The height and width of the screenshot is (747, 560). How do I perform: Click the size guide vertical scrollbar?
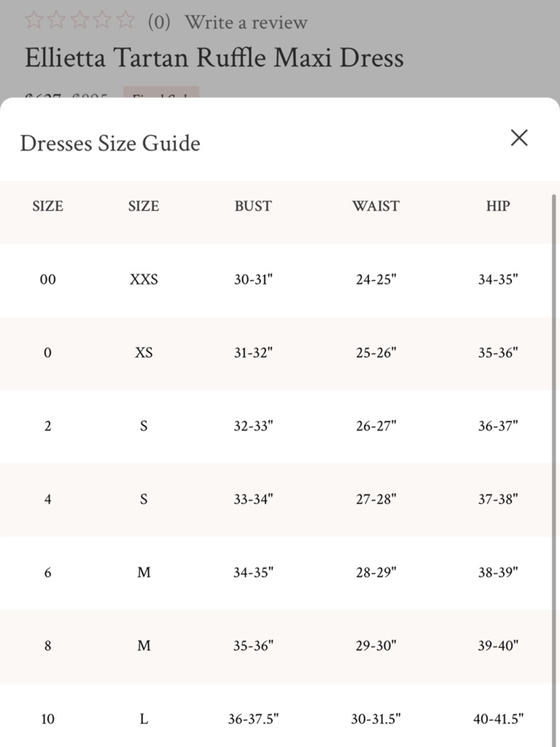point(554,471)
